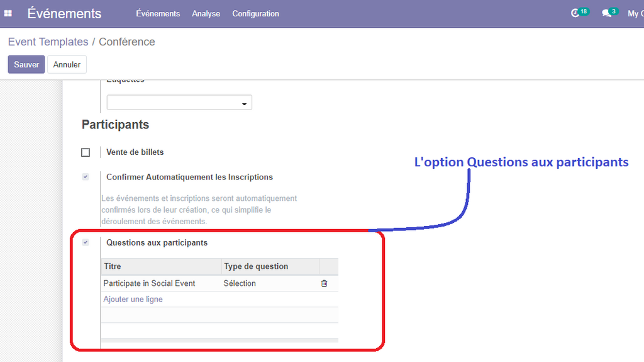Delete the Participate in Social Event row

[325, 283]
